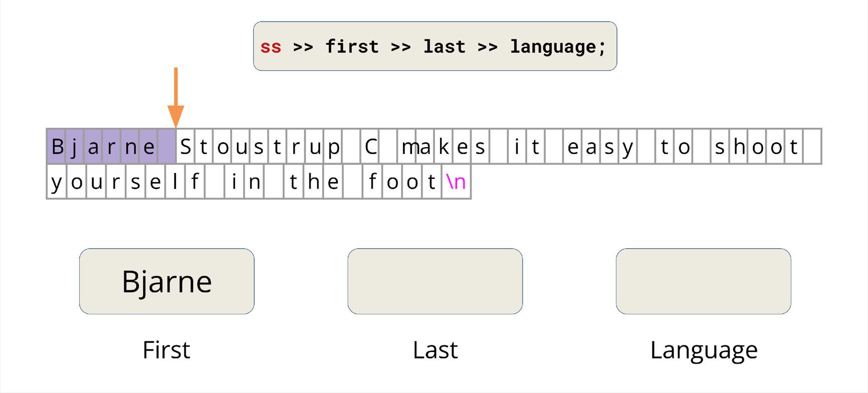Select the highlighted 'j' character cell
868x393 pixels.
[75, 147]
